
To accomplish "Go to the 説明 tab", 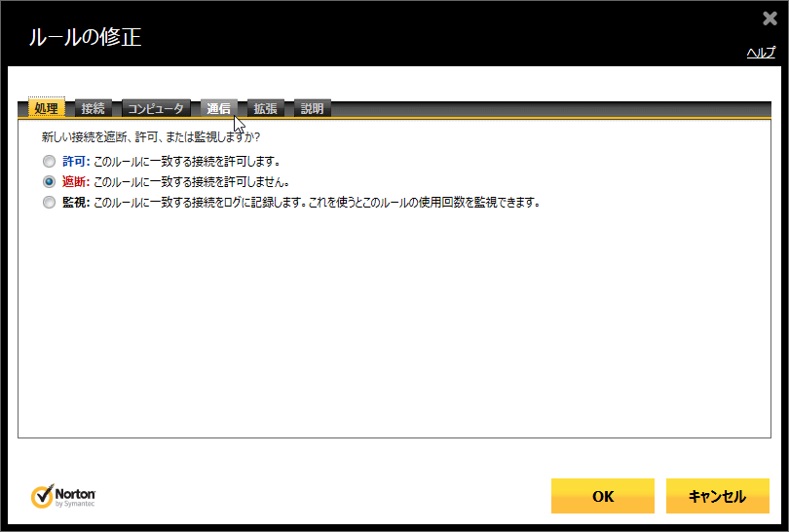I will click(312, 108).
